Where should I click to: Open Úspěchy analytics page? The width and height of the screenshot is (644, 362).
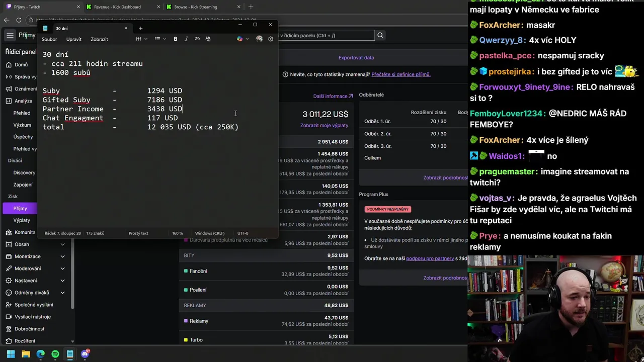click(23, 137)
